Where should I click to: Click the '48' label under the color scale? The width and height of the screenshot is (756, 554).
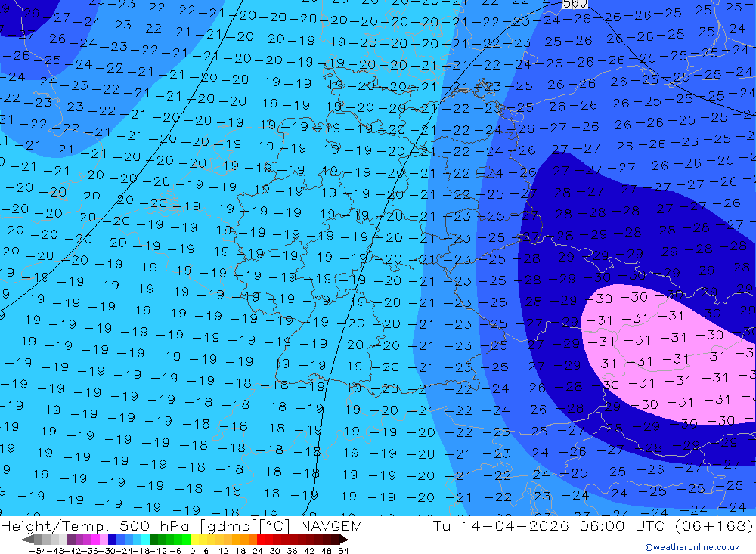pos(327,551)
